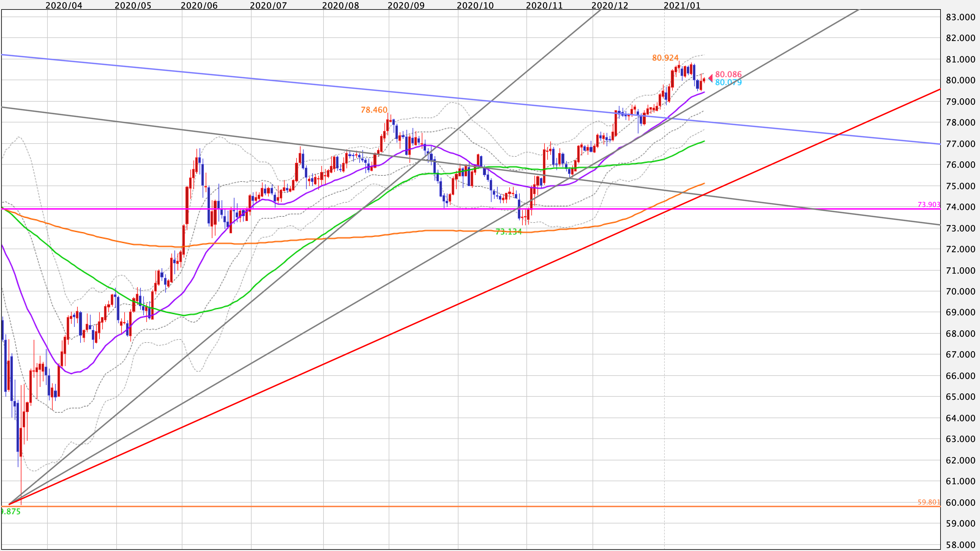This screenshot has width=980, height=551.
Task: Click the 2021/01 date label
Action: tap(682, 5)
